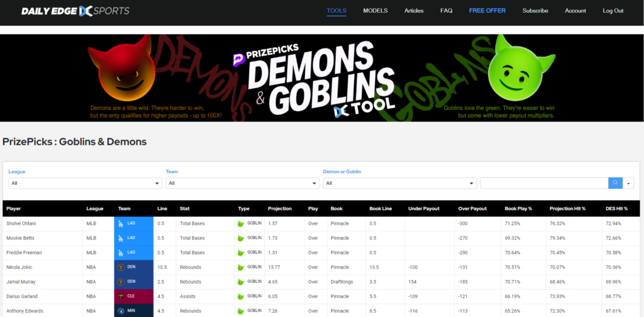Sort by League column header

click(x=95, y=209)
